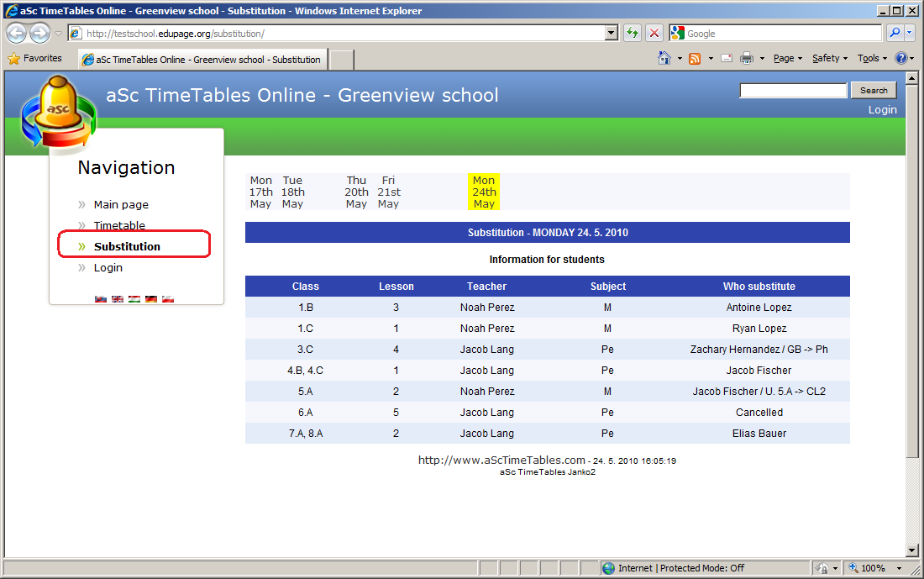
Task: Click the Print printer icon
Action: click(747, 58)
